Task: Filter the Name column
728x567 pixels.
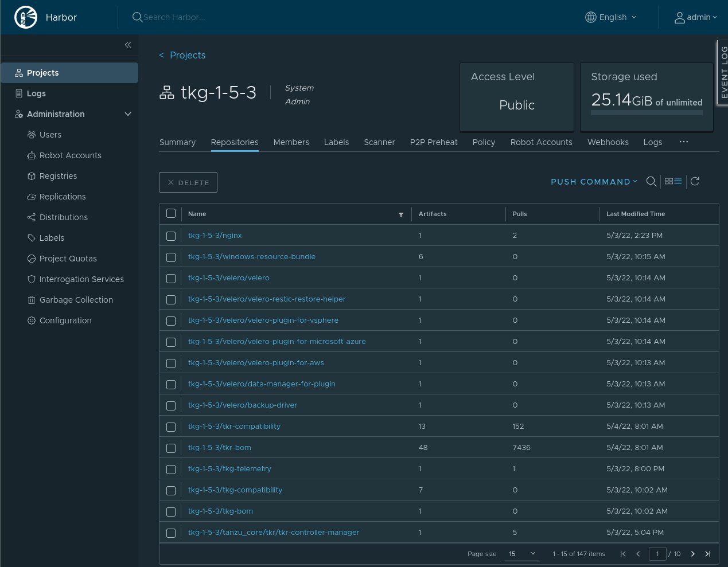Action: pos(401,214)
